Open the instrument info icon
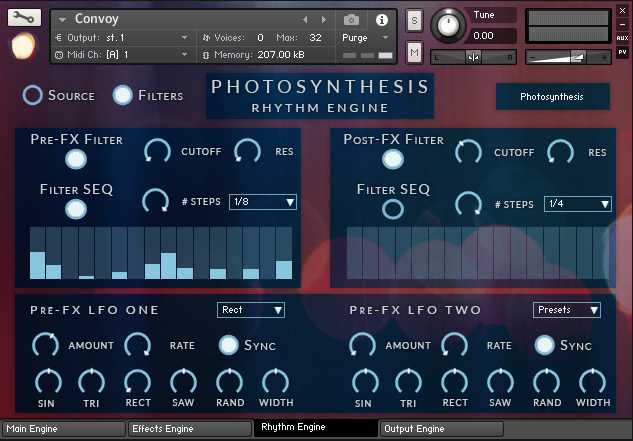633x441 pixels. click(381, 19)
